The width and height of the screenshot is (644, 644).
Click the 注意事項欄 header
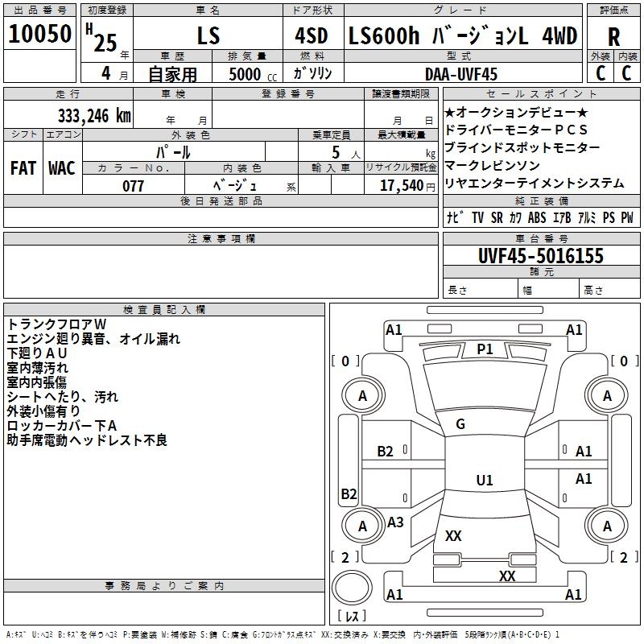point(221,239)
